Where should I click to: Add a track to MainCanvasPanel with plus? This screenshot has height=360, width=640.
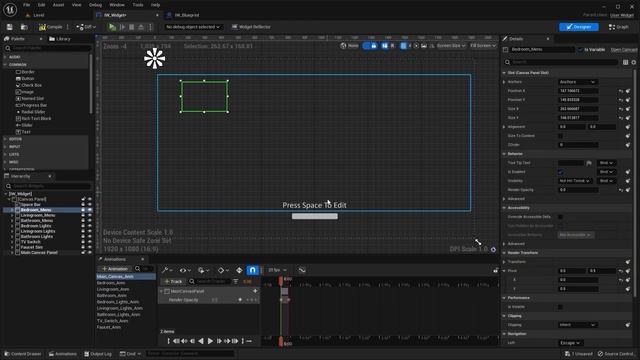tap(255, 291)
